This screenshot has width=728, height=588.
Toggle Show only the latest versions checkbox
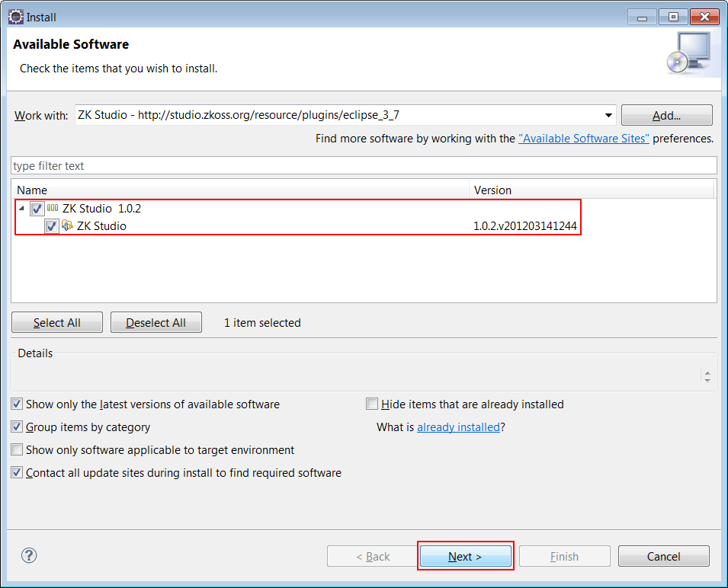[17, 404]
